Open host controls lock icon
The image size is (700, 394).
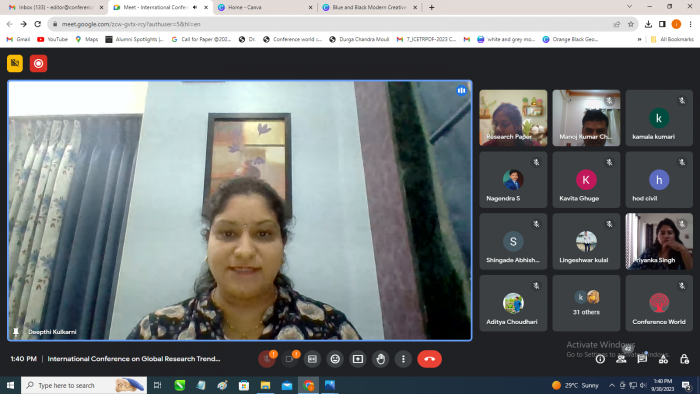[684, 359]
